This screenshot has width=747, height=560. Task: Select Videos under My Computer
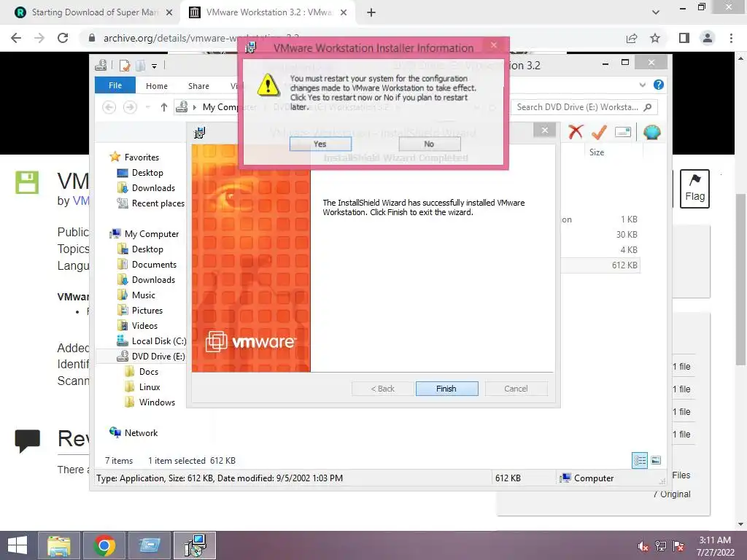(144, 326)
